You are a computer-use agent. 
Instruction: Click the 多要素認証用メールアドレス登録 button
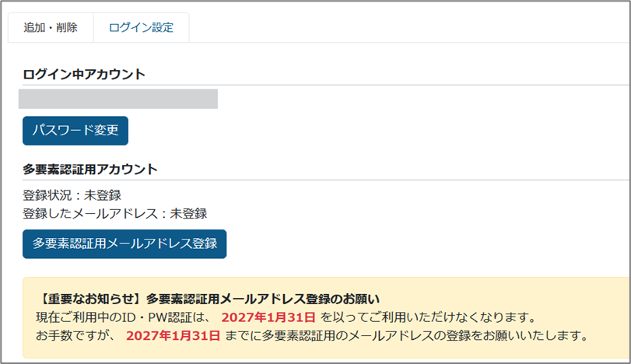click(124, 243)
